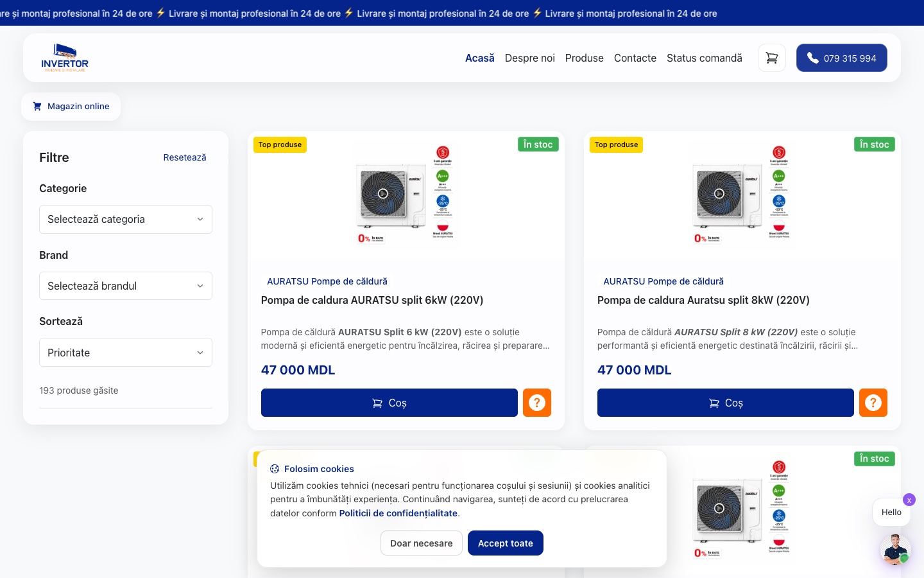Open the Produse menu item
The image size is (924, 578).
[585, 58]
